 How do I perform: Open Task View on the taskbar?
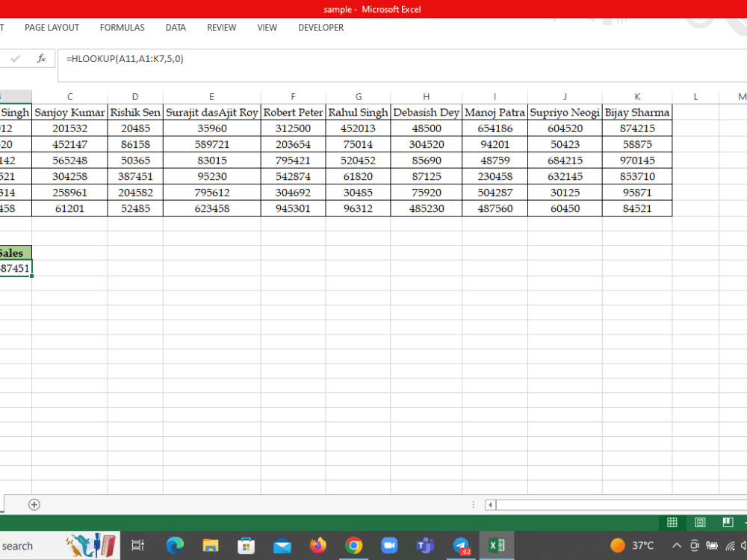137,545
